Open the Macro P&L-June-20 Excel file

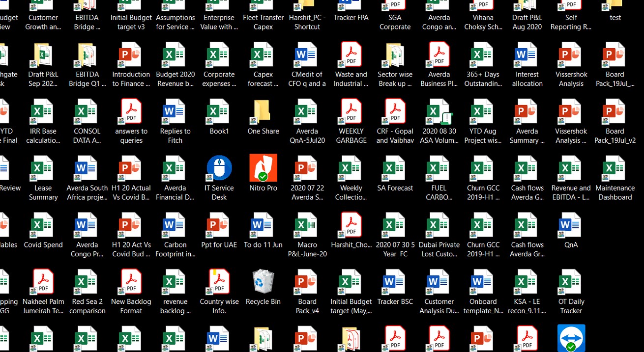307,225
